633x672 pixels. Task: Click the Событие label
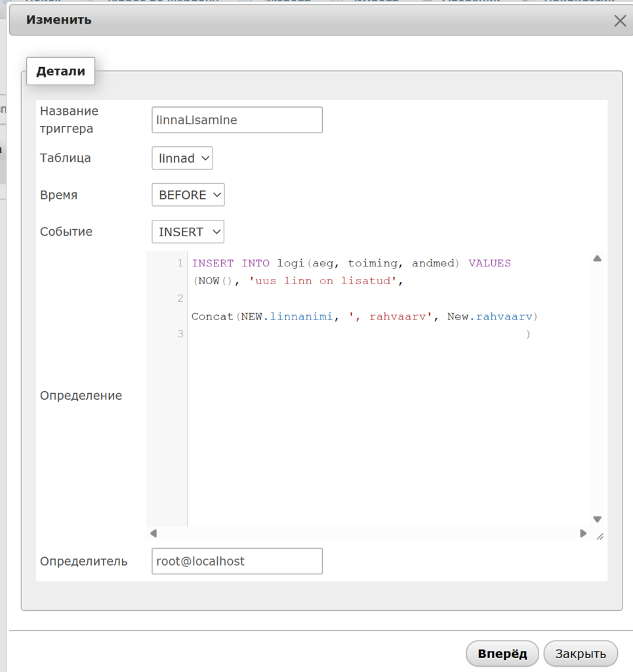coord(66,232)
